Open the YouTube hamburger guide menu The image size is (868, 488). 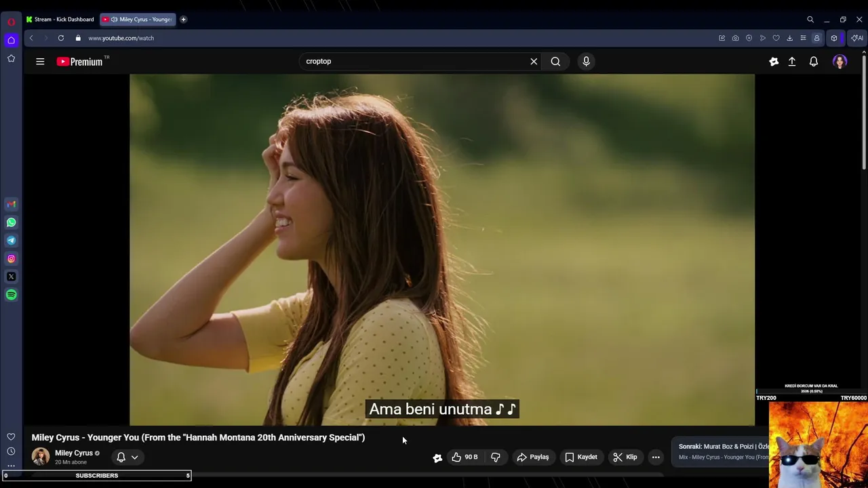point(40,62)
